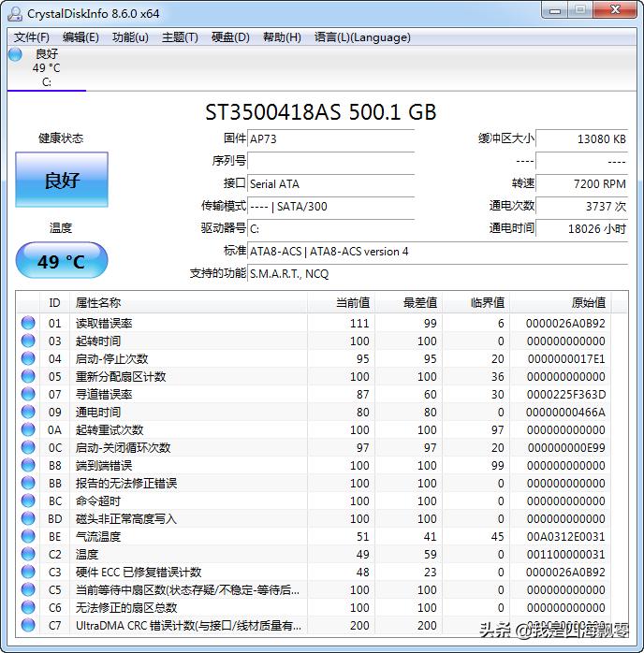Open the 帮助(H) menu

[x=282, y=37]
